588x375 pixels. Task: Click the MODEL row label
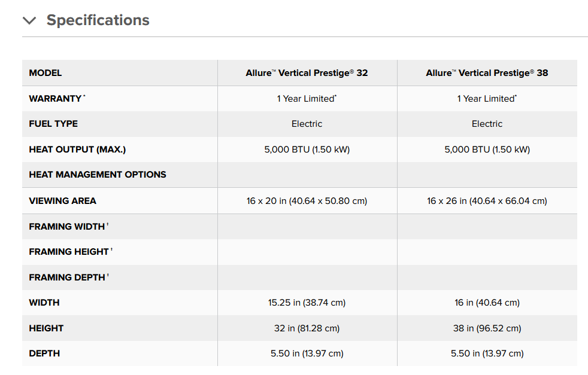click(x=46, y=73)
